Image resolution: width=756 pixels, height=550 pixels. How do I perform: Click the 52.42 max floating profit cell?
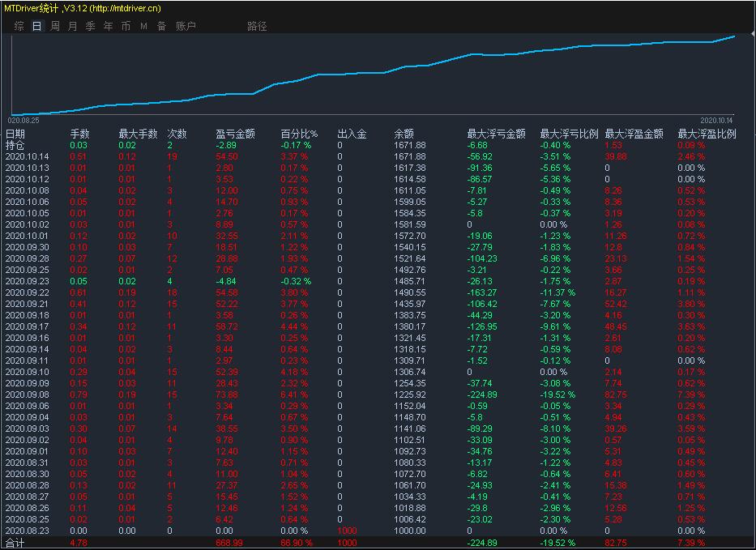[616, 304]
